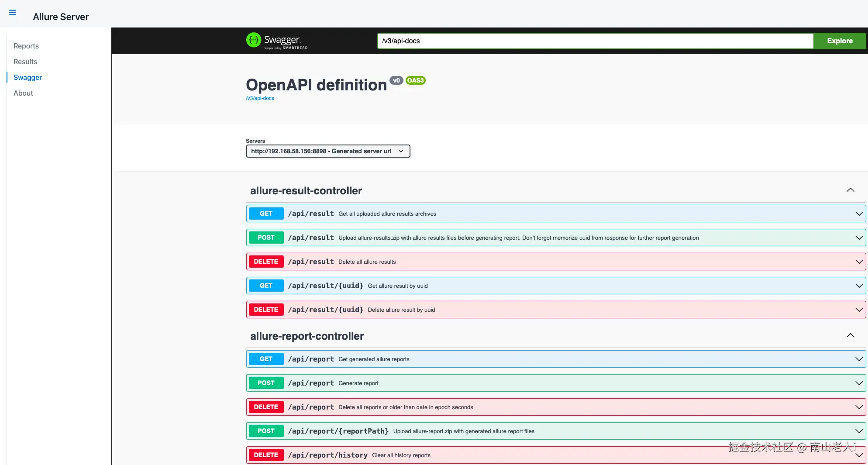Click 'Clear all history reports' description
The image size is (868, 465).
point(401,455)
